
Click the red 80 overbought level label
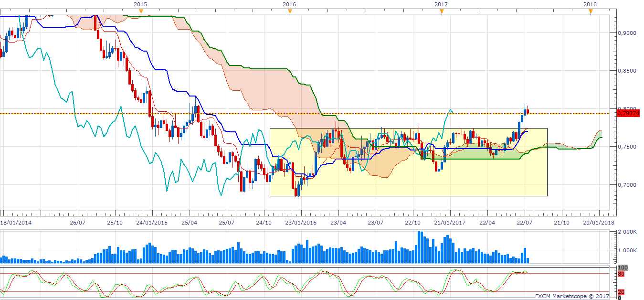[621, 274]
